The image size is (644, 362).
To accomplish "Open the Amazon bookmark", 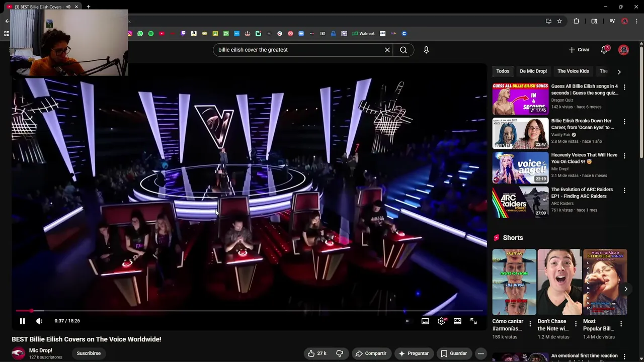I will pos(194,34).
